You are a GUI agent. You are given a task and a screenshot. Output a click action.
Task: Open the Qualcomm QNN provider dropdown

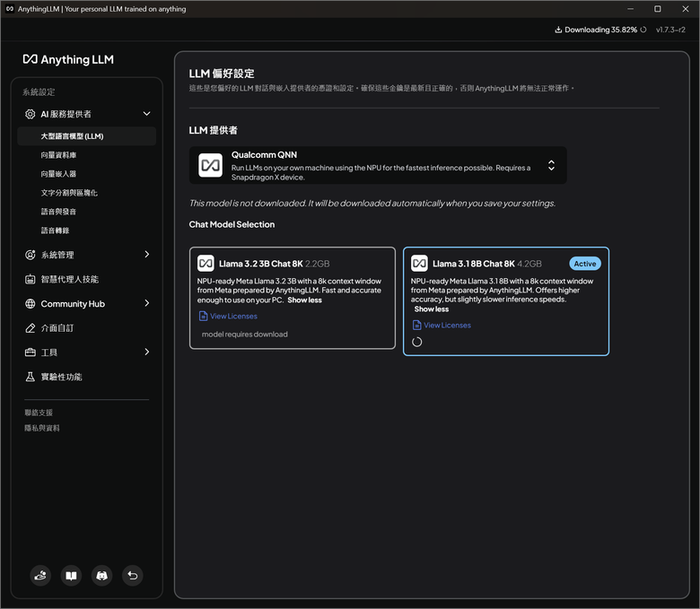point(378,166)
